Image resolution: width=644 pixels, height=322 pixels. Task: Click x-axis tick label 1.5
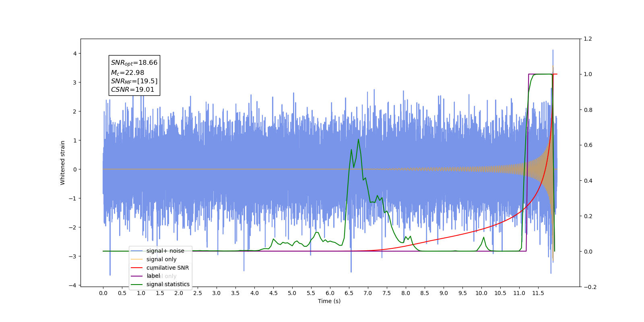160,293
